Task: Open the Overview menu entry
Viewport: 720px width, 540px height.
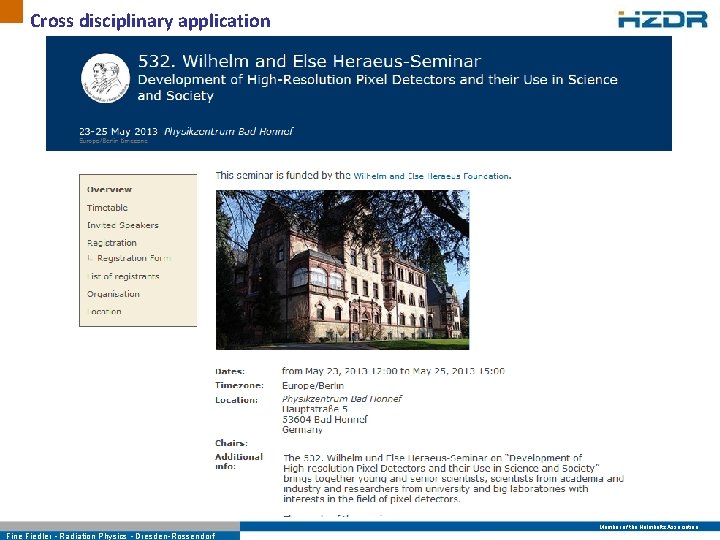Action: coord(109,190)
